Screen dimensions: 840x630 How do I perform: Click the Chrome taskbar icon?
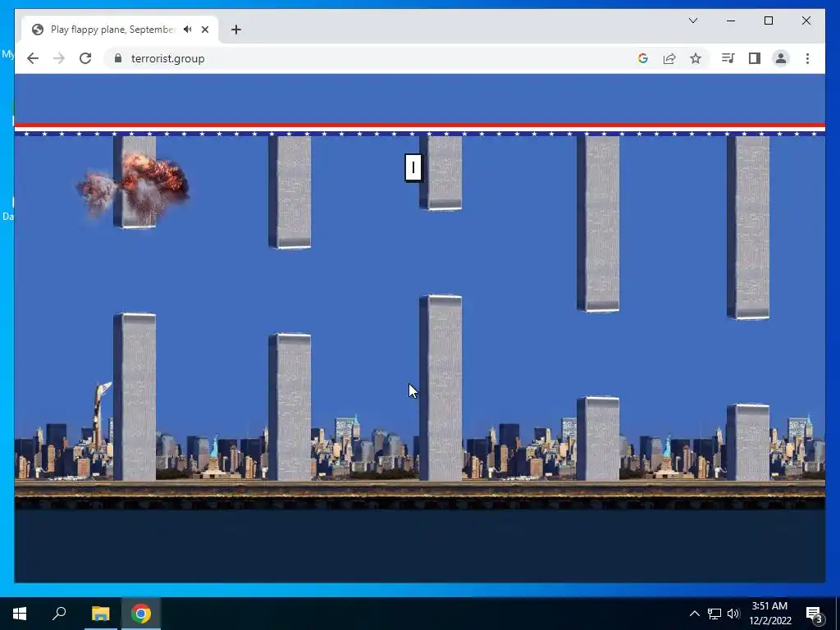coord(141,614)
